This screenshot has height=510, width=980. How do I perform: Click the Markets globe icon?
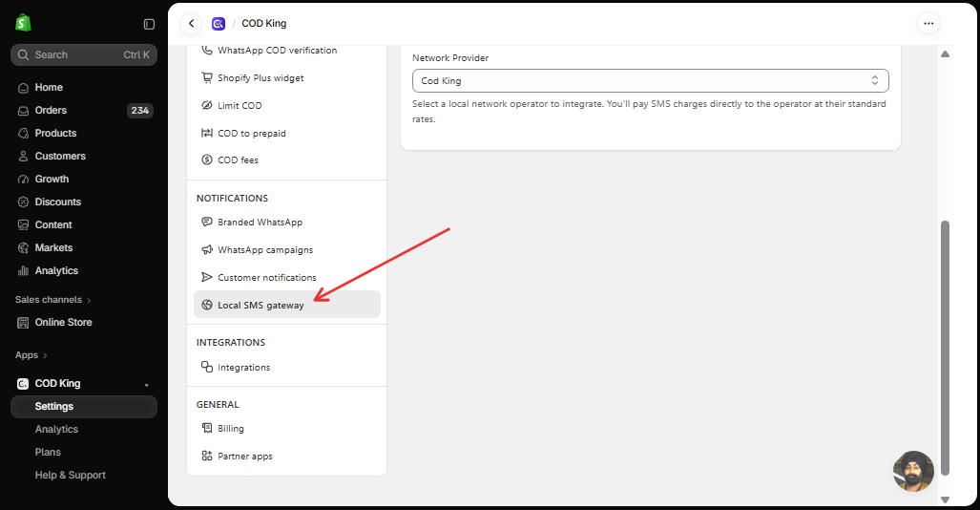(x=23, y=248)
